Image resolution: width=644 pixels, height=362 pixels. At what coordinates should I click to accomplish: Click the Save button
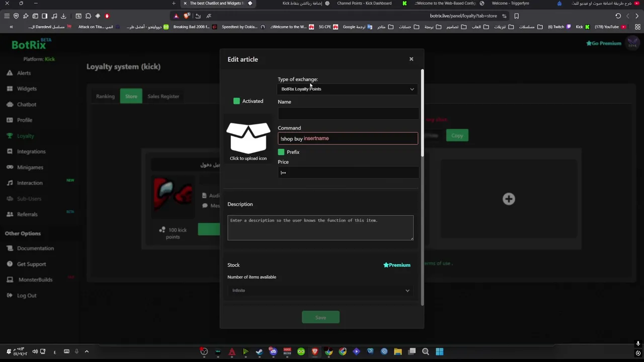click(320, 318)
